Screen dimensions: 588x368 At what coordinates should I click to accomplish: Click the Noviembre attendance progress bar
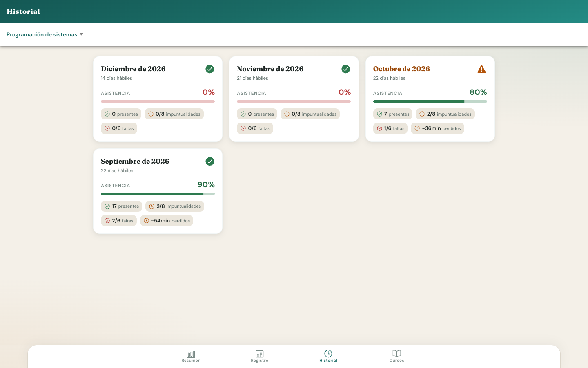pyautogui.click(x=294, y=101)
